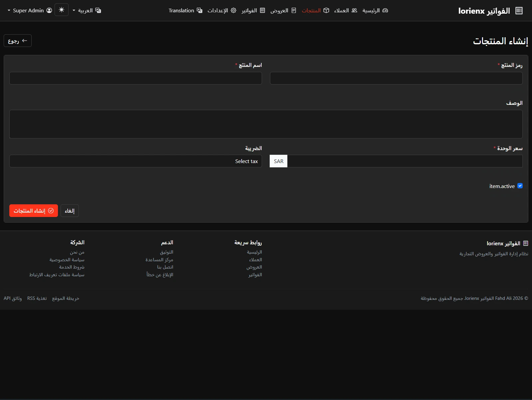Click the invoice logo icon beside lorienx
Viewport: 532px width, 400px height.
click(519, 11)
